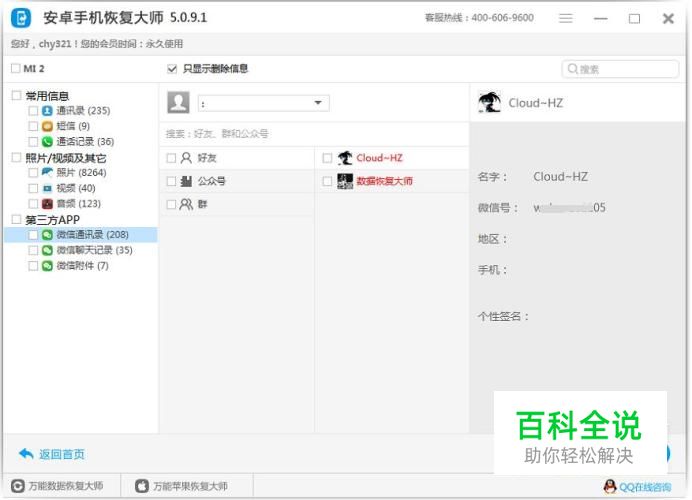Select the Cloud~HZ contact name
The height and width of the screenshot is (500, 692).
(379, 158)
